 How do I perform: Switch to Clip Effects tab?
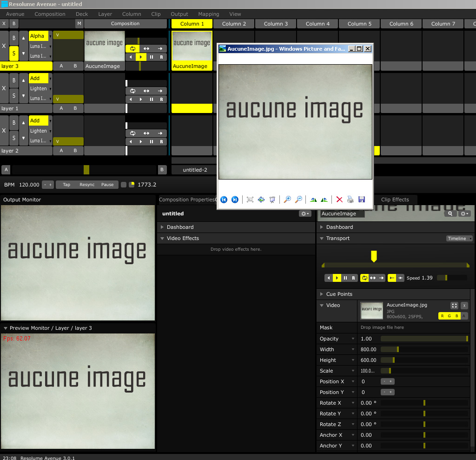tap(395, 200)
